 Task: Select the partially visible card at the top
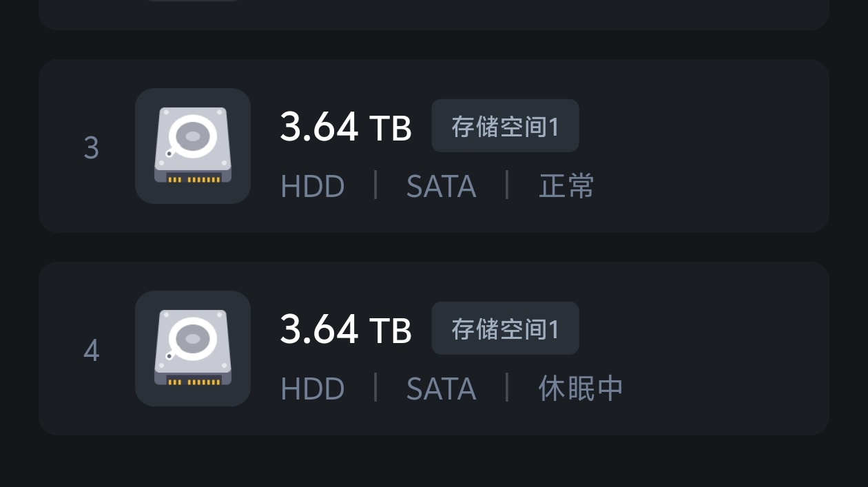(x=434, y=14)
